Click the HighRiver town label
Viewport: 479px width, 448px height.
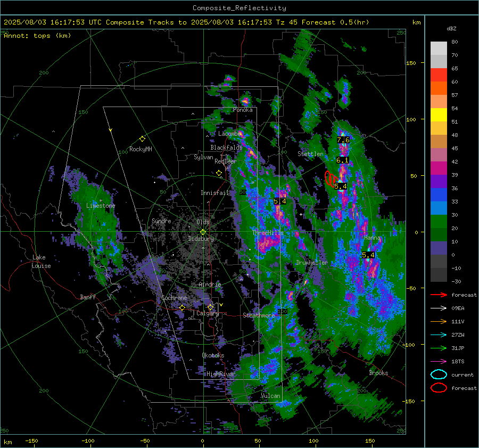coord(220,374)
